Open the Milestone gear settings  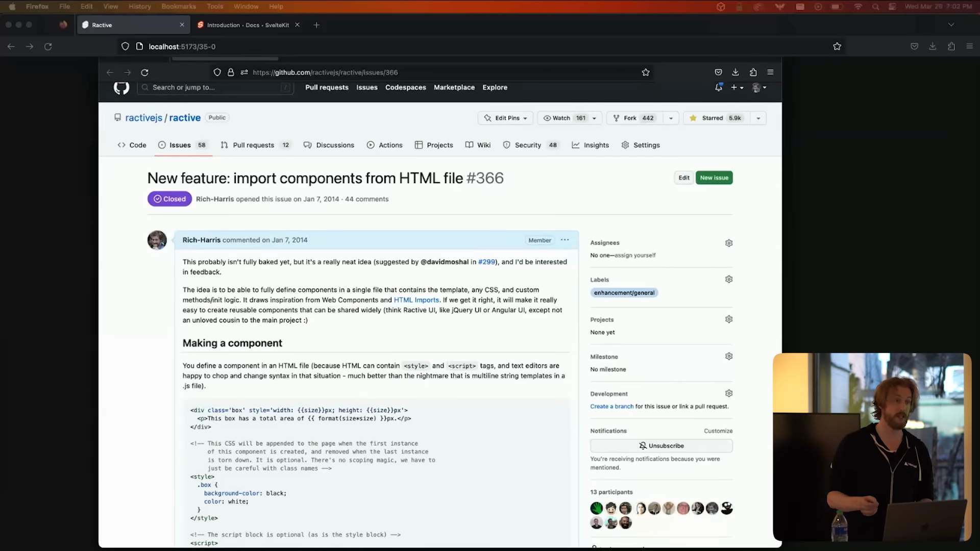coord(729,356)
